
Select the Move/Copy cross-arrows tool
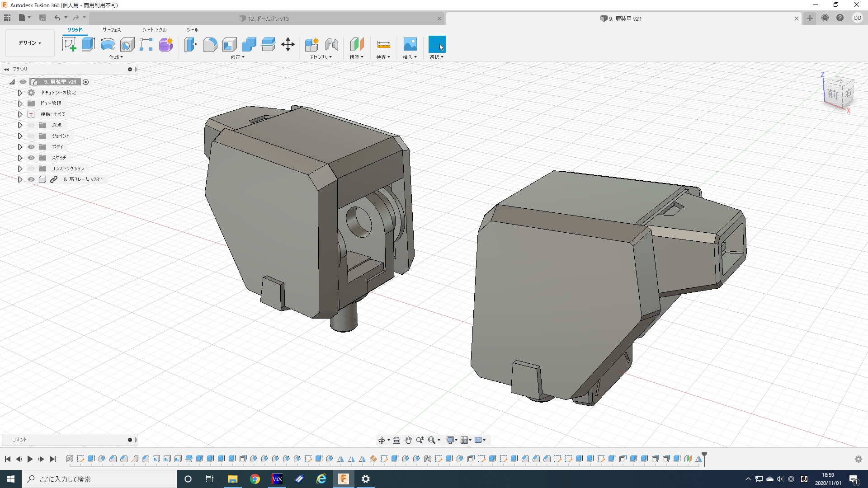(x=288, y=44)
